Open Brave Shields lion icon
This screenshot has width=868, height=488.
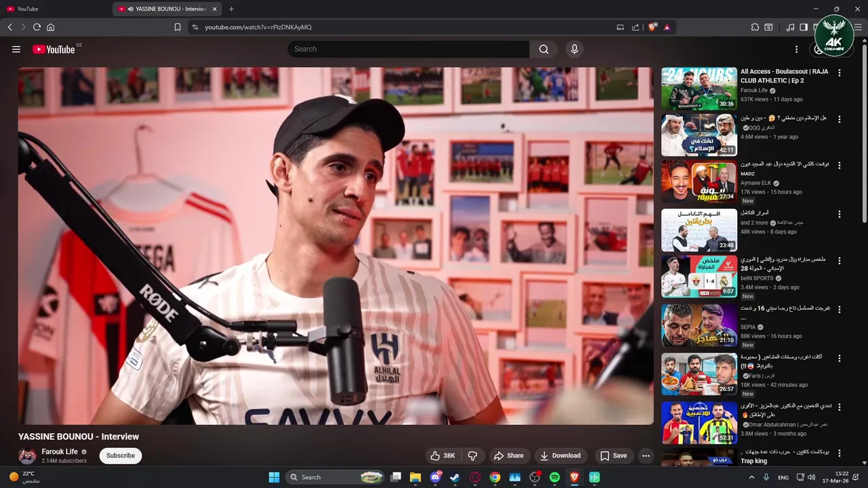(652, 27)
